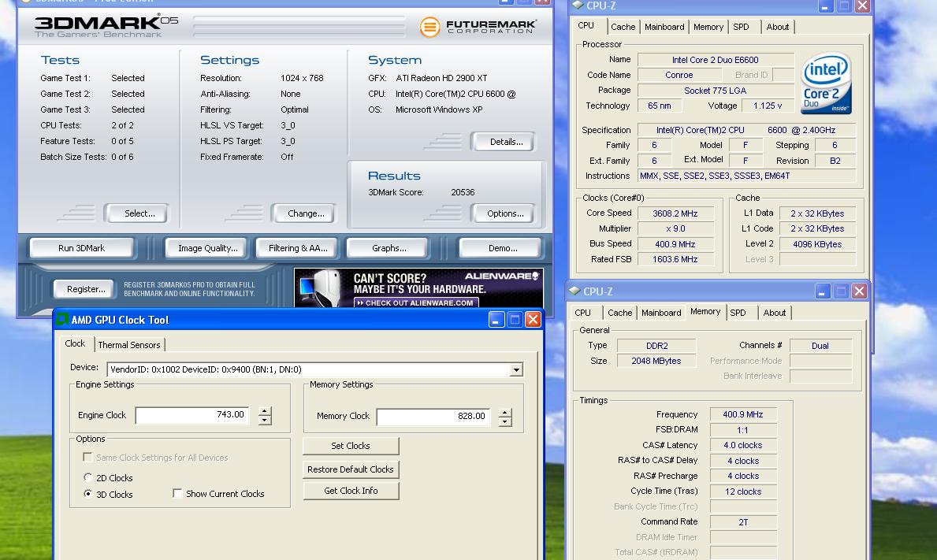The width and height of the screenshot is (937, 560).
Task: Click the Rated FSB value 1603.6 MHz
Action: [675, 259]
